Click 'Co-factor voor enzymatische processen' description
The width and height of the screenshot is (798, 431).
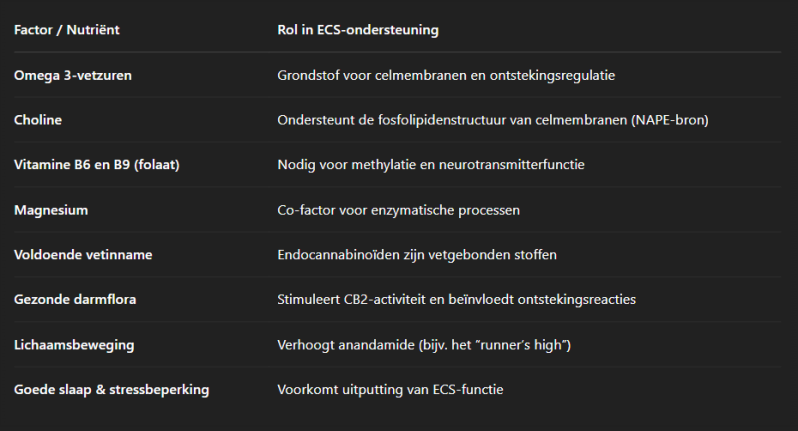(398, 210)
